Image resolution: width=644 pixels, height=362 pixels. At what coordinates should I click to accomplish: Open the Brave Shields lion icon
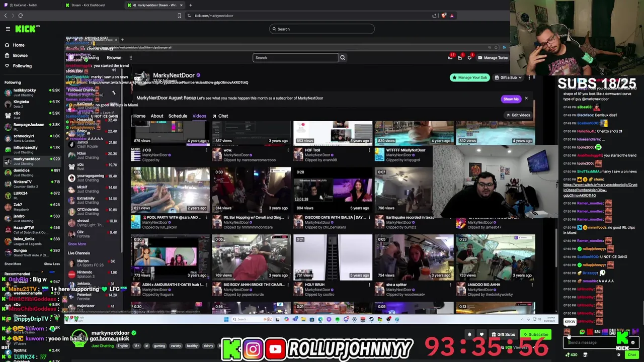coord(443,16)
